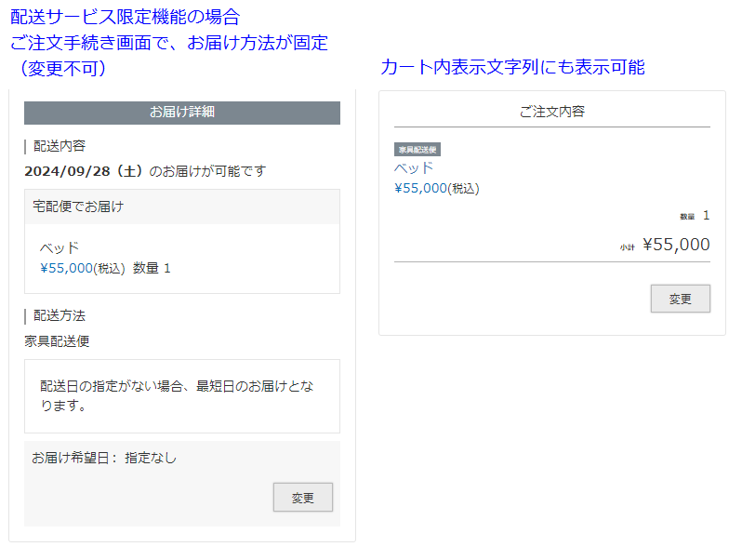742x560 pixels.
Task: Click 数量 1 in delivery details box
Action: click(152, 269)
